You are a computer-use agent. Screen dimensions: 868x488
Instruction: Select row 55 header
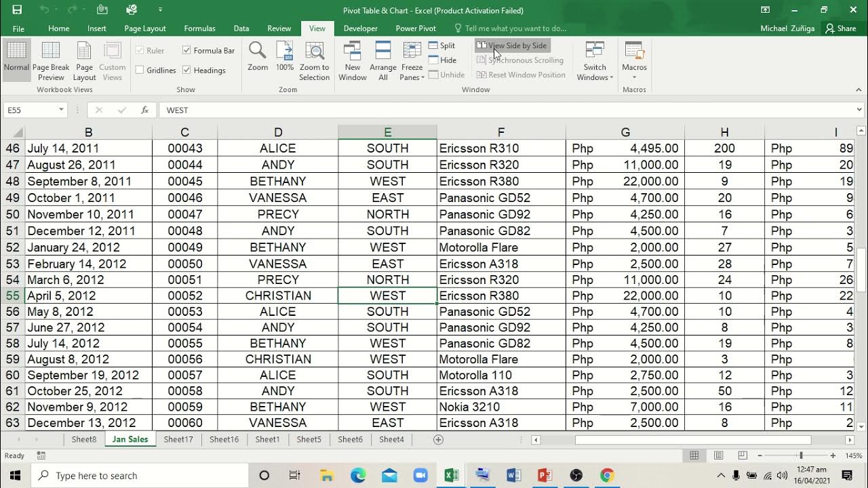tap(12, 296)
